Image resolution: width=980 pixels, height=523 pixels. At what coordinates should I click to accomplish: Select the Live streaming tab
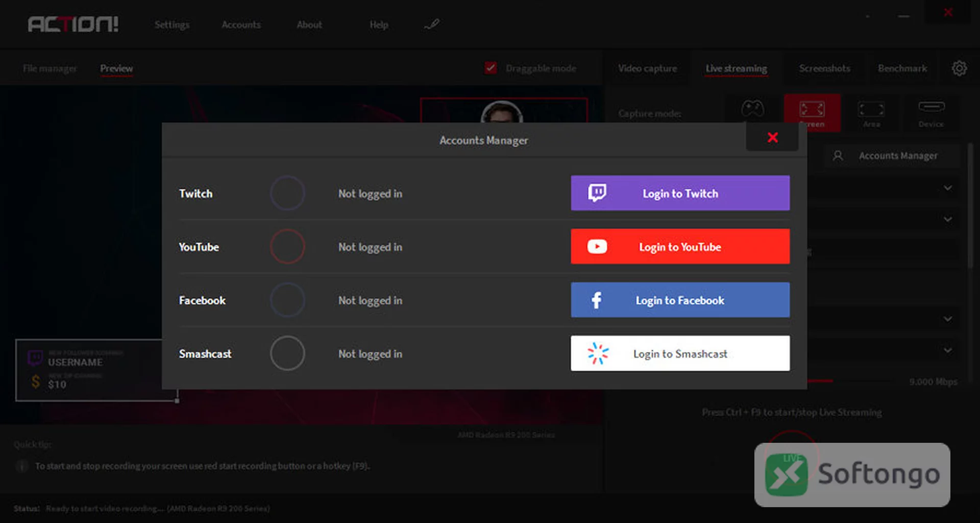point(736,68)
